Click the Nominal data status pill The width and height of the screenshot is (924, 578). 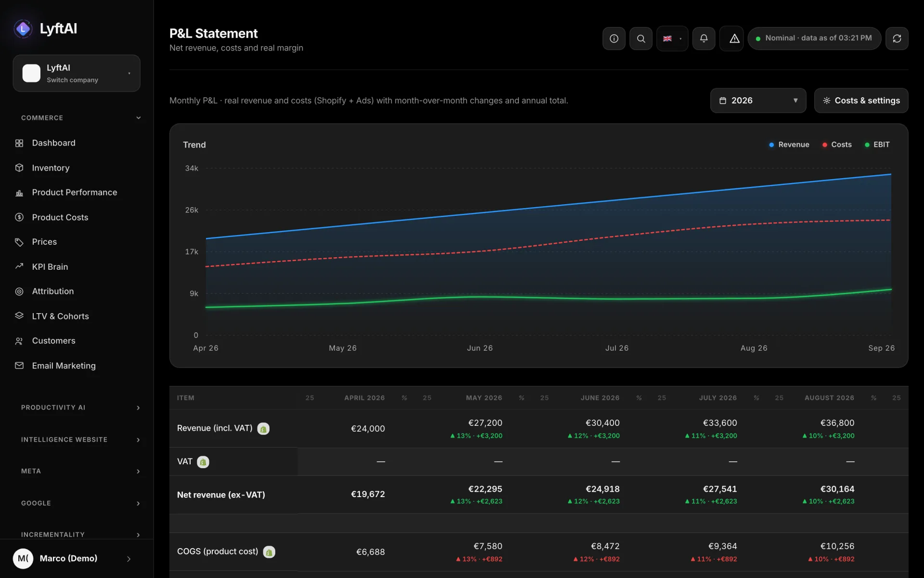[814, 39]
